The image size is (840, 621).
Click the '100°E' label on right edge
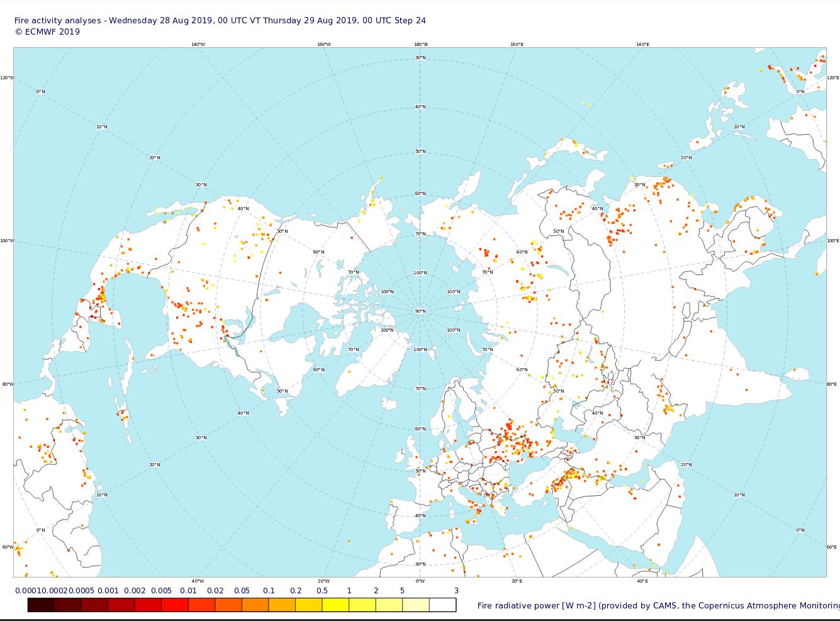click(x=833, y=240)
